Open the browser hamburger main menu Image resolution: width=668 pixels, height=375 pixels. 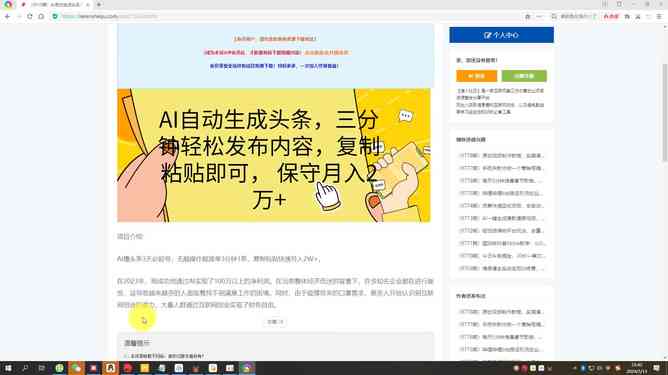[659, 16]
